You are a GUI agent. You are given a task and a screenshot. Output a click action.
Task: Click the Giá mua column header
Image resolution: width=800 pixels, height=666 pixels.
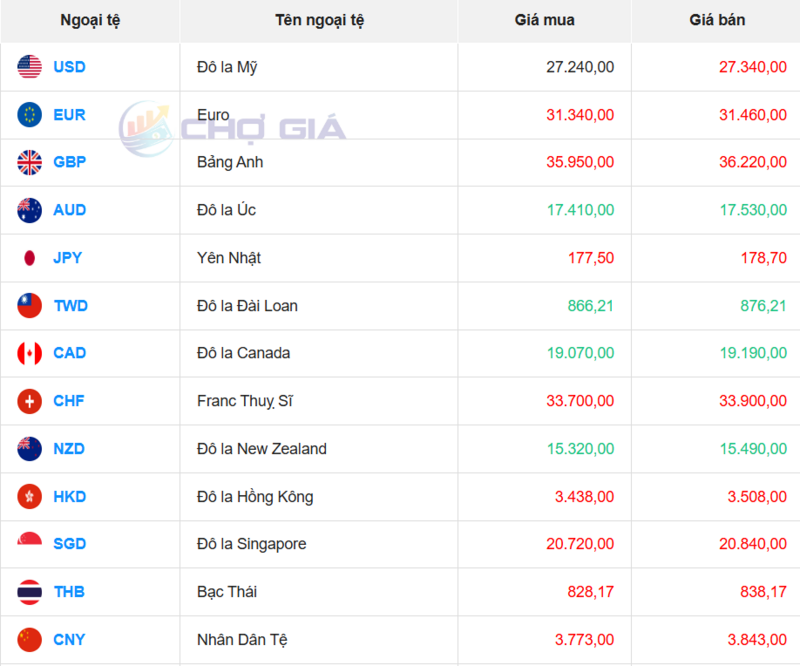(x=544, y=20)
